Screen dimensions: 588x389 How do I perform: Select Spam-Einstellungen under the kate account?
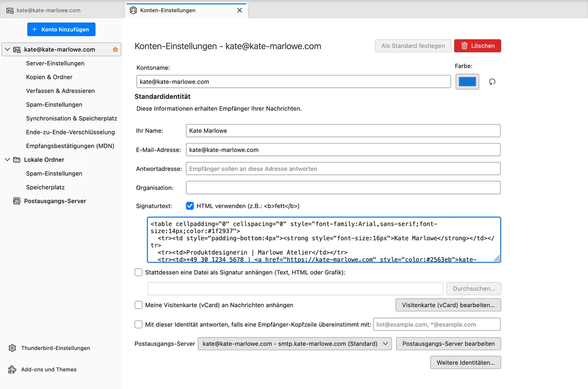pos(54,104)
